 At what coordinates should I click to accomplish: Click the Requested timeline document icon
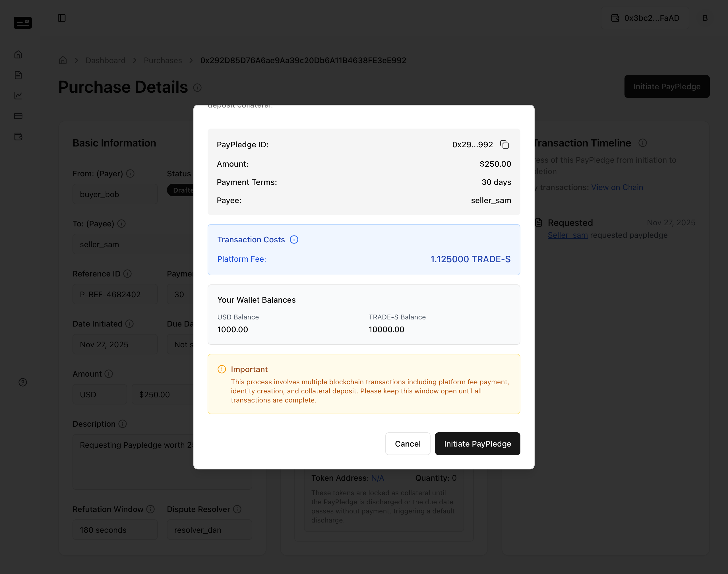pyautogui.click(x=539, y=222)
